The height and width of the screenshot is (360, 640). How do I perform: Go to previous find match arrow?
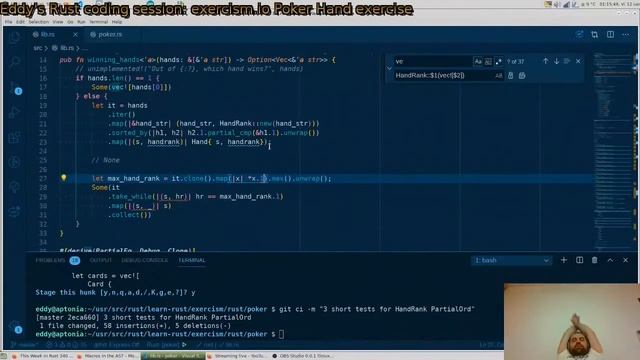click(x=545, y=61)
